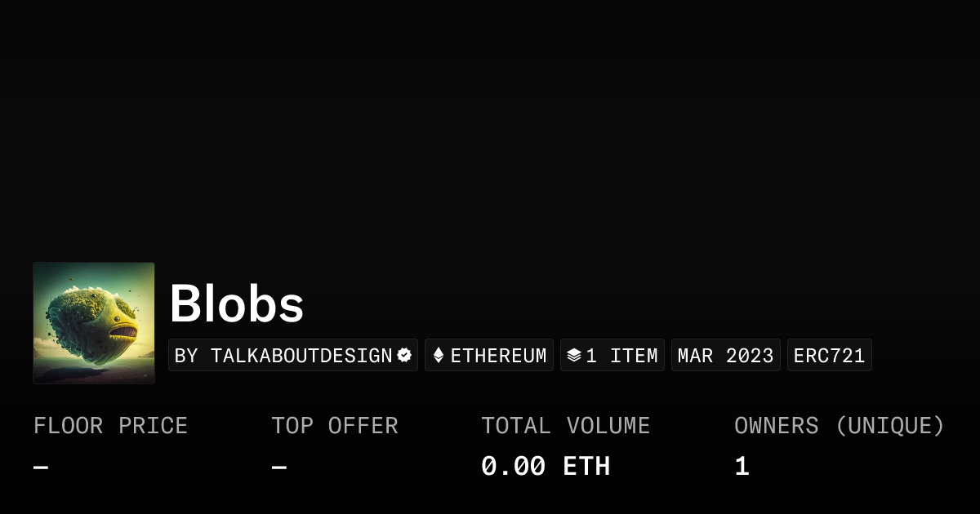This screenshot has height=514, width=980.
Task: Click the fish creature's mouth in the artwork
Action: 124,330
